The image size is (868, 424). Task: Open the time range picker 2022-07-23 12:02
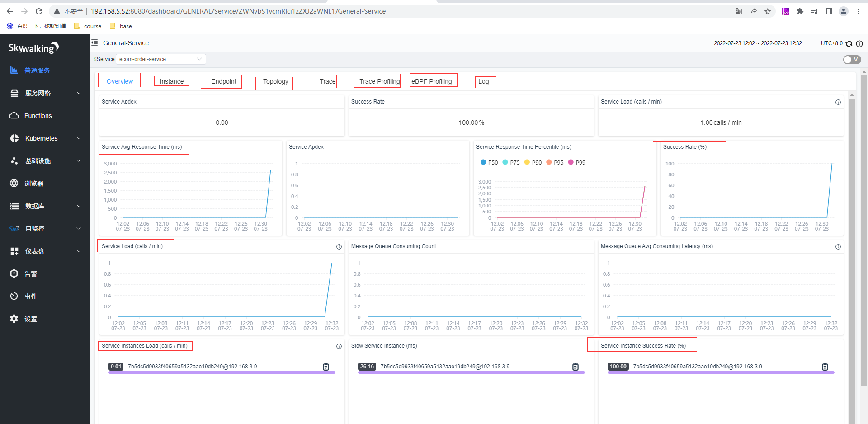[758, 43]
